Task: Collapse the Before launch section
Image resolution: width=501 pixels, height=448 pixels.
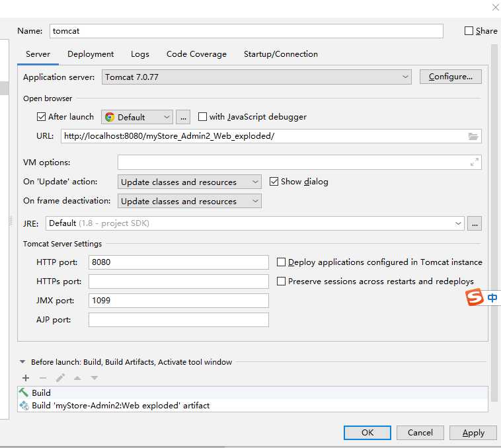Action: 22,362
